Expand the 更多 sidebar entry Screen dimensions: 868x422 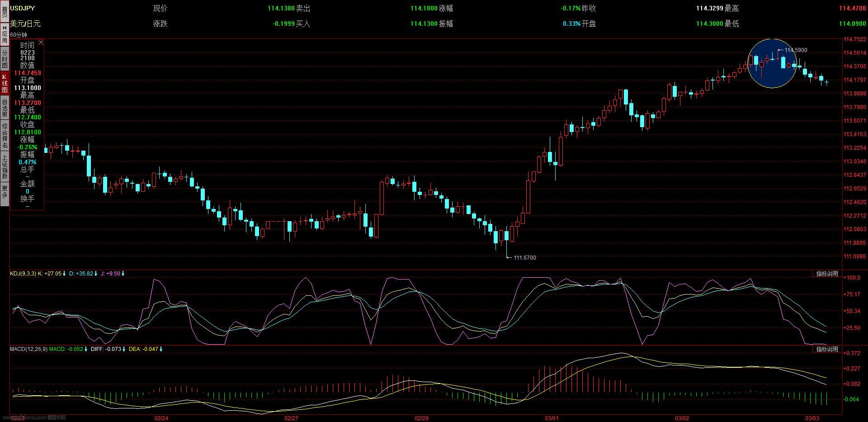point(5,194)
